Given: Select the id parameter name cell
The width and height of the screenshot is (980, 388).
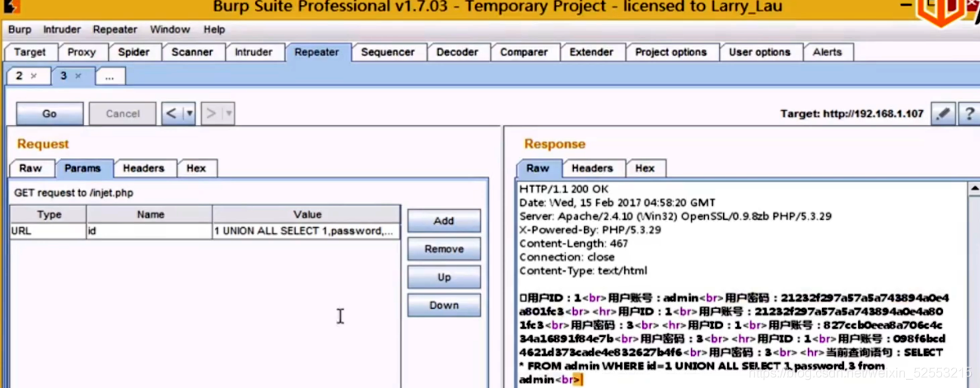Looking at the screenshot, I should (150, 231).
